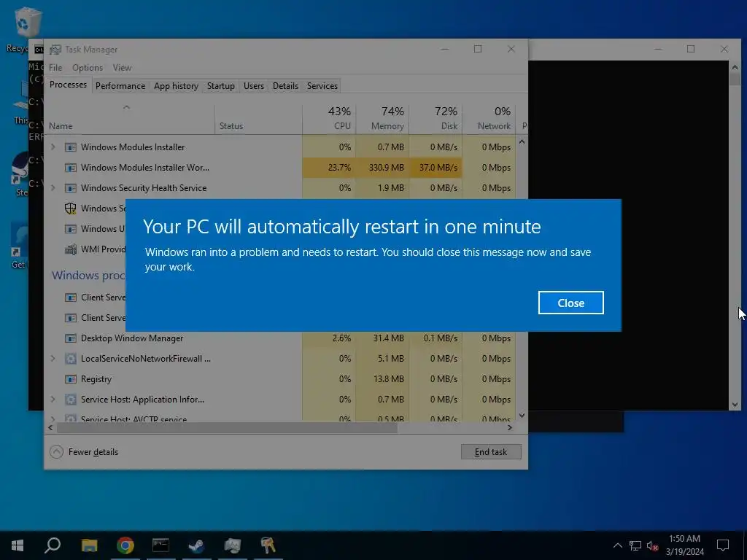Image resolution: width=747 pixels, height=560 pixels.
Task: Sort processes by Network column header
Action: pos(489,119)
